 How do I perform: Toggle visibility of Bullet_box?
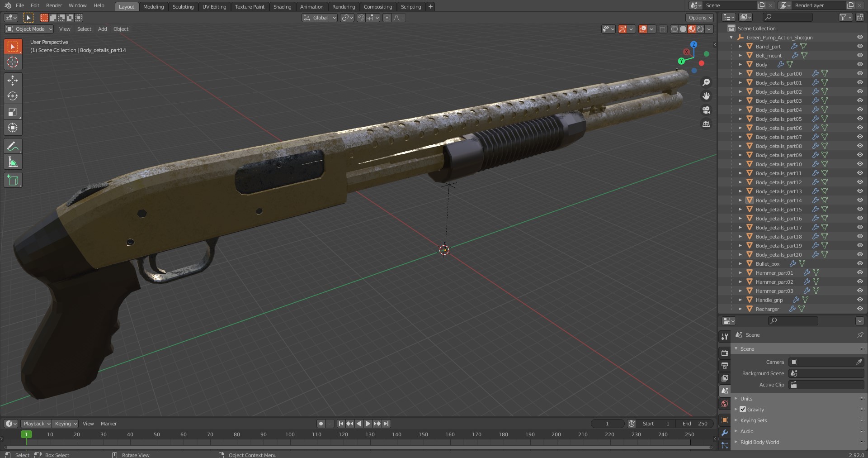tap(860, 263)
